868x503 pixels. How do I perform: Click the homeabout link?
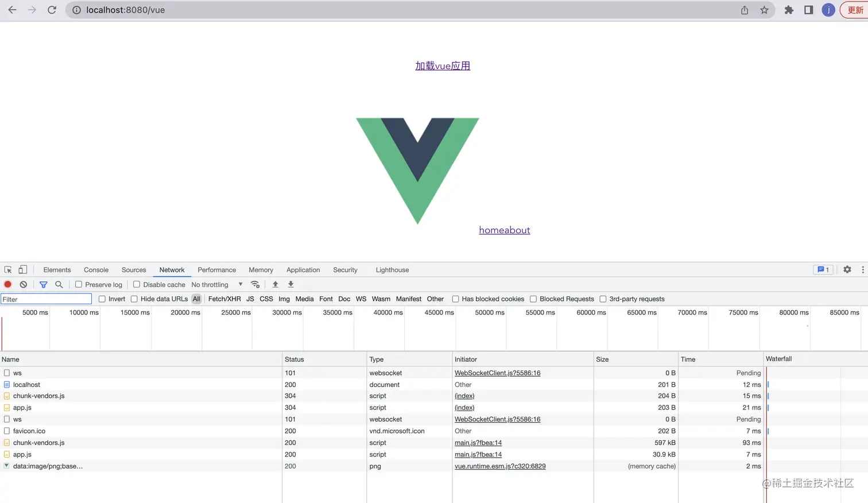coord(505,230)
